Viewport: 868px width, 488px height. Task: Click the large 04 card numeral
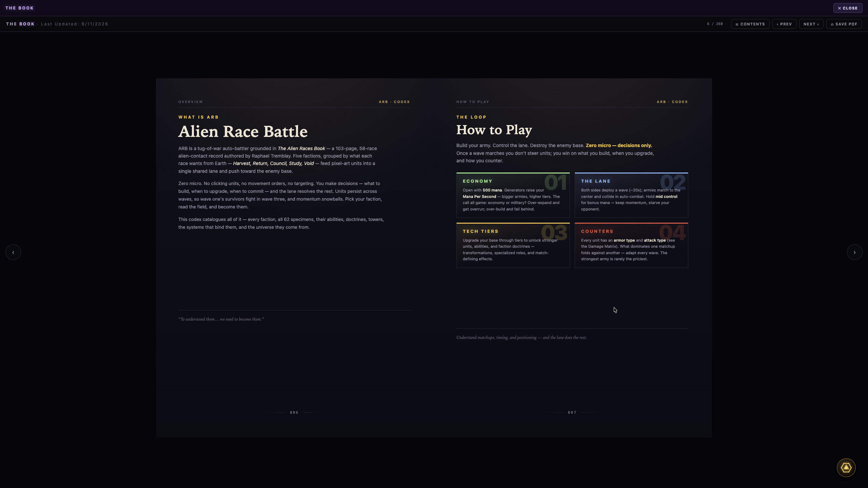pos(672,232)
